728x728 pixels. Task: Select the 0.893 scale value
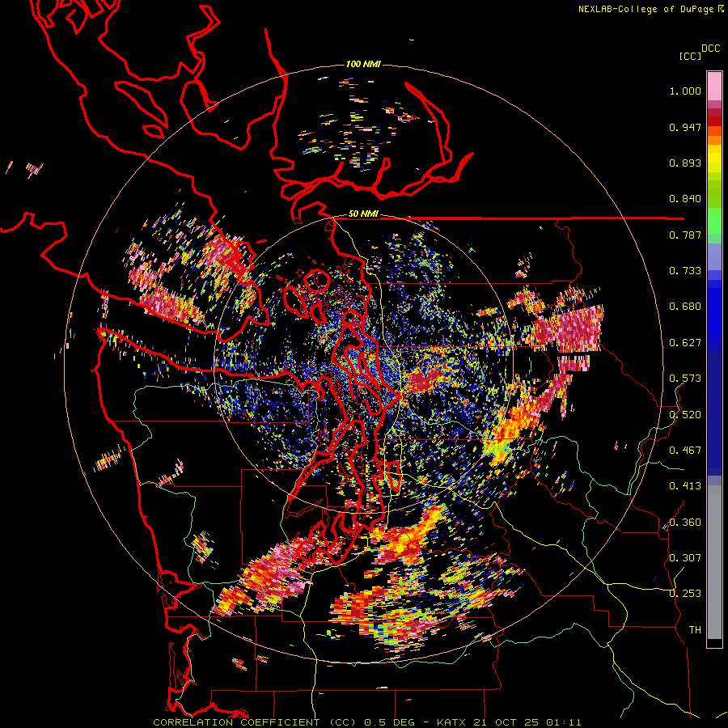coord(685,163)
